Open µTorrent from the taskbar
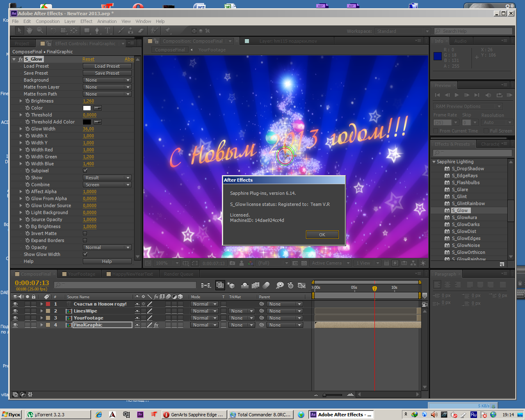Screen dimensions: 525x420 point(57,415)
